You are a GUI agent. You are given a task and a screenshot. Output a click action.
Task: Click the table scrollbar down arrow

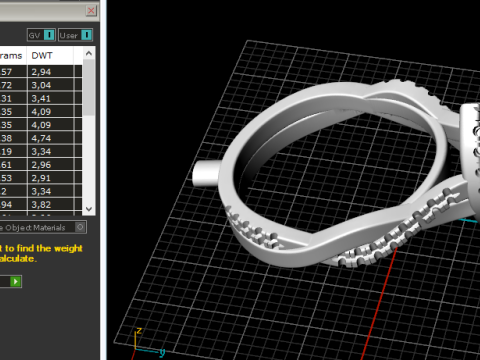[89, 209]
